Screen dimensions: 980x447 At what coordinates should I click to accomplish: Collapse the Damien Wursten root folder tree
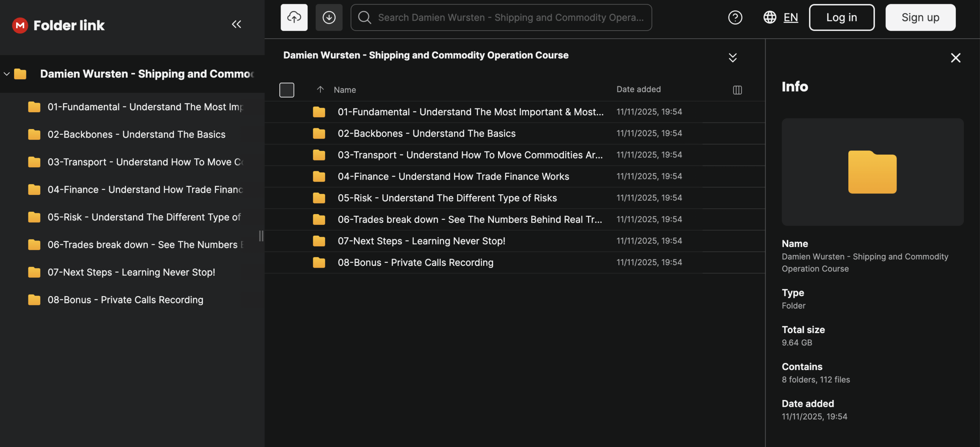click(x=7, y=74)
